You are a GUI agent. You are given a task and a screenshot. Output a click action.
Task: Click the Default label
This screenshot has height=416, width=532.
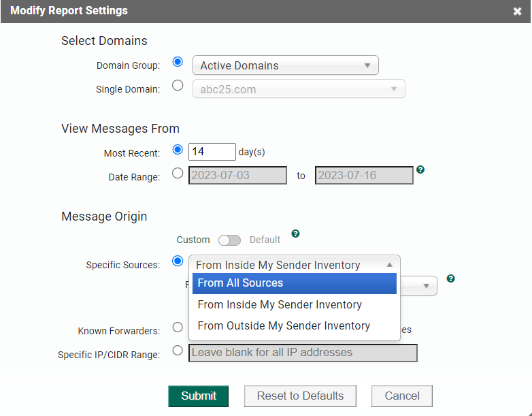pos(265,240)
